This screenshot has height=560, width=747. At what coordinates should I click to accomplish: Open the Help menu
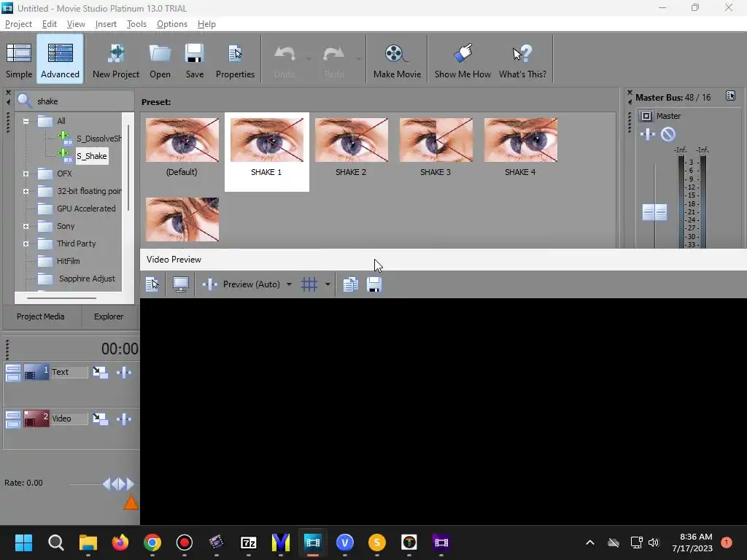point(206,24)
